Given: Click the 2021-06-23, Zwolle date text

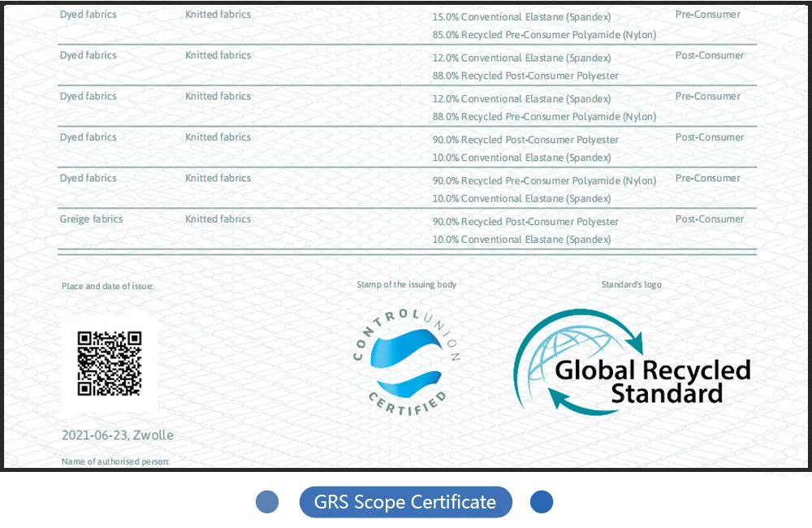Looking at the screenshot, I should [x=118, y=435].
